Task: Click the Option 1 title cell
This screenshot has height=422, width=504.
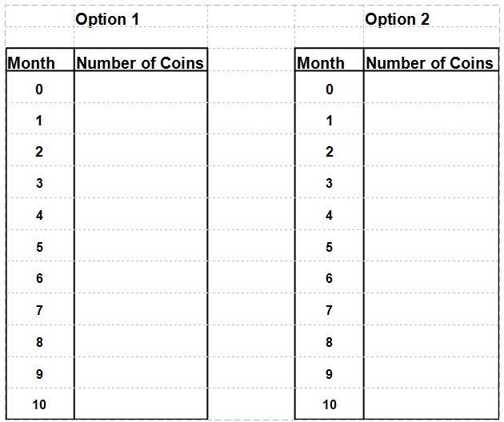Action: click(x=107, y=19)
